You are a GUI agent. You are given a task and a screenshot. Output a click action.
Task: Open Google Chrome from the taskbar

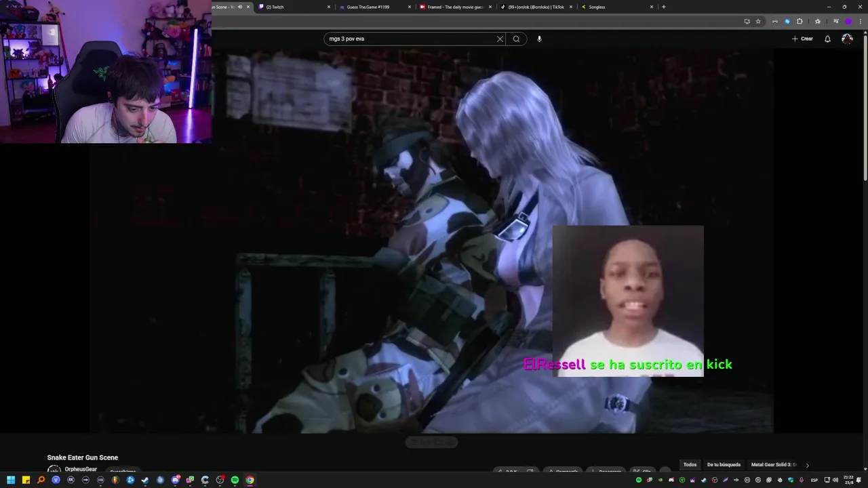click(250, 480)
